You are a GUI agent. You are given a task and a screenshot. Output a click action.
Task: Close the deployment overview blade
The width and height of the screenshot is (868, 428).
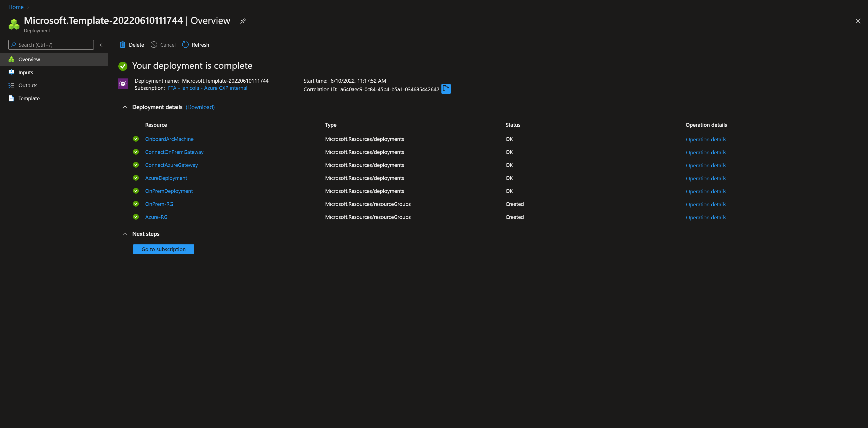(858, 21)
